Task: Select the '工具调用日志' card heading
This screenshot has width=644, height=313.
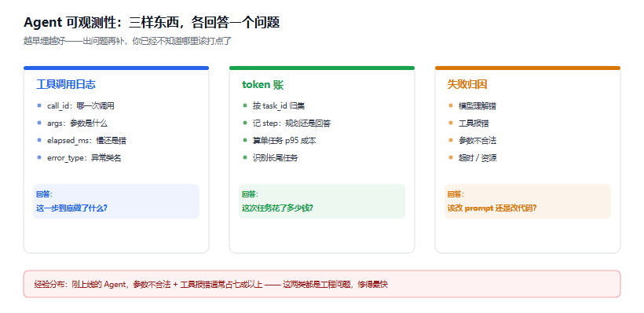Action: click(x=66, y=85)
